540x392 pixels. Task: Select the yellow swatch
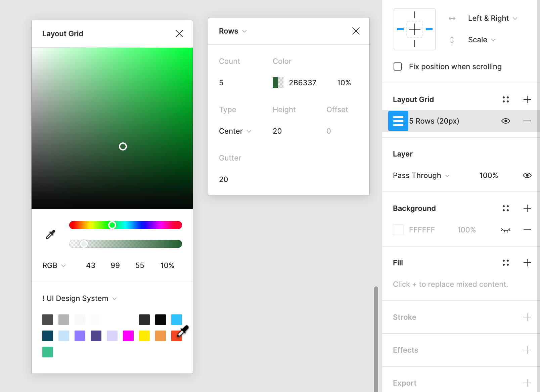144,336
